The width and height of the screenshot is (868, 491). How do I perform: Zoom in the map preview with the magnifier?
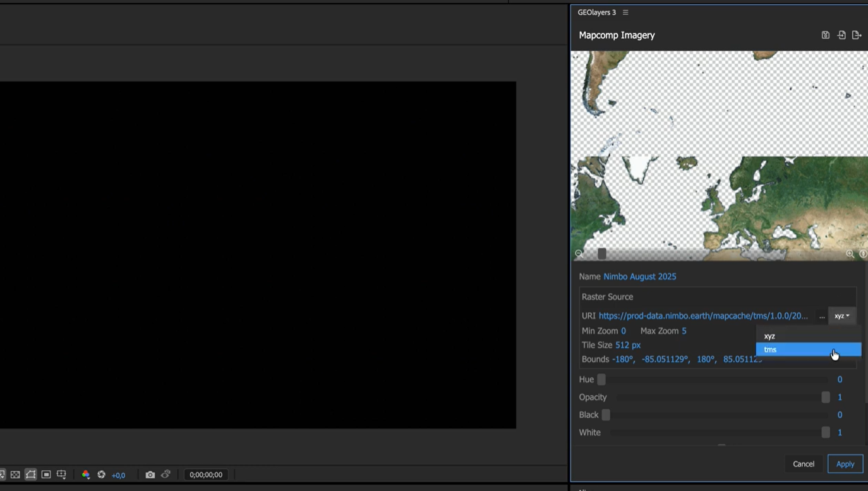[x=850, y=253]
